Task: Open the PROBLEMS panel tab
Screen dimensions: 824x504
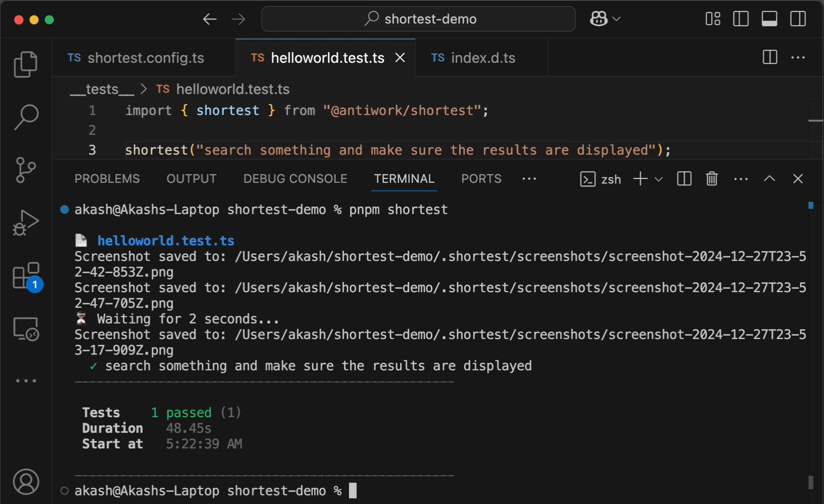Action: tap(107, 178)
